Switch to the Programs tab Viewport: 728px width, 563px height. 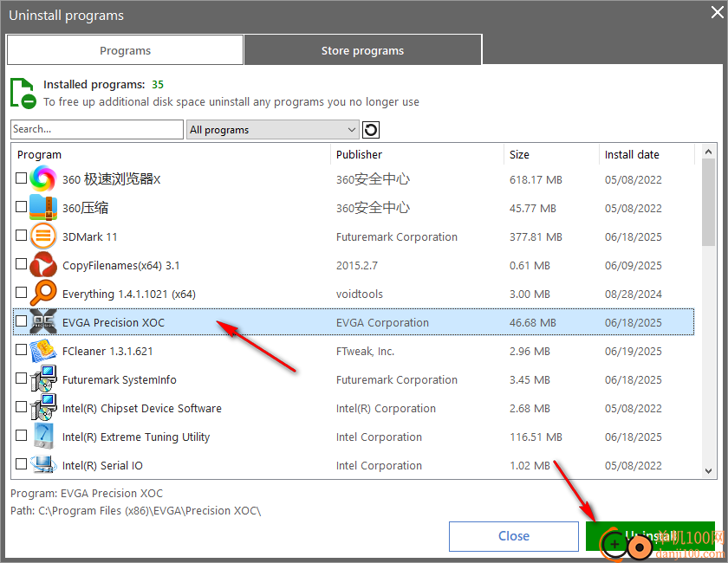pos(126,50)
